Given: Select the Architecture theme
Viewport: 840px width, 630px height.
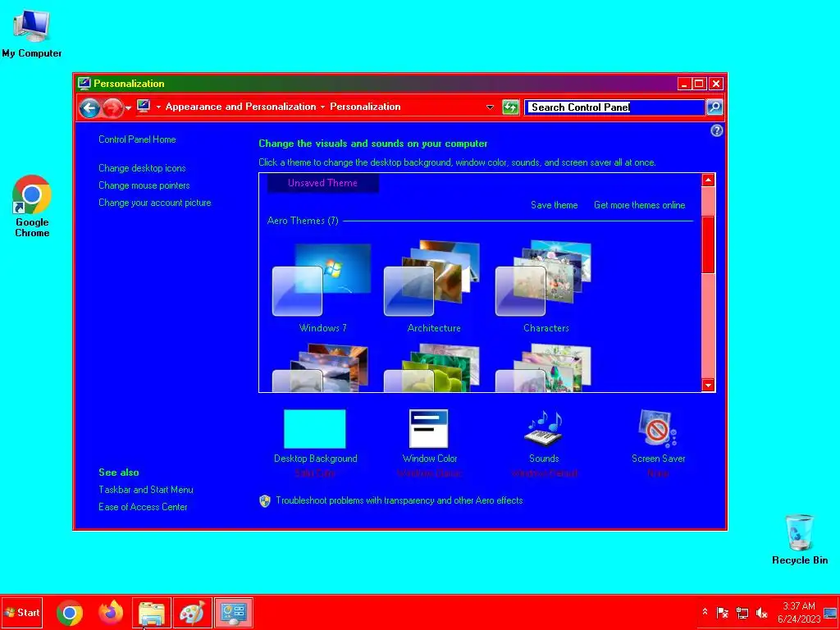Looking at the screenshot, I should pyautogui.click(x=434, y=288).
